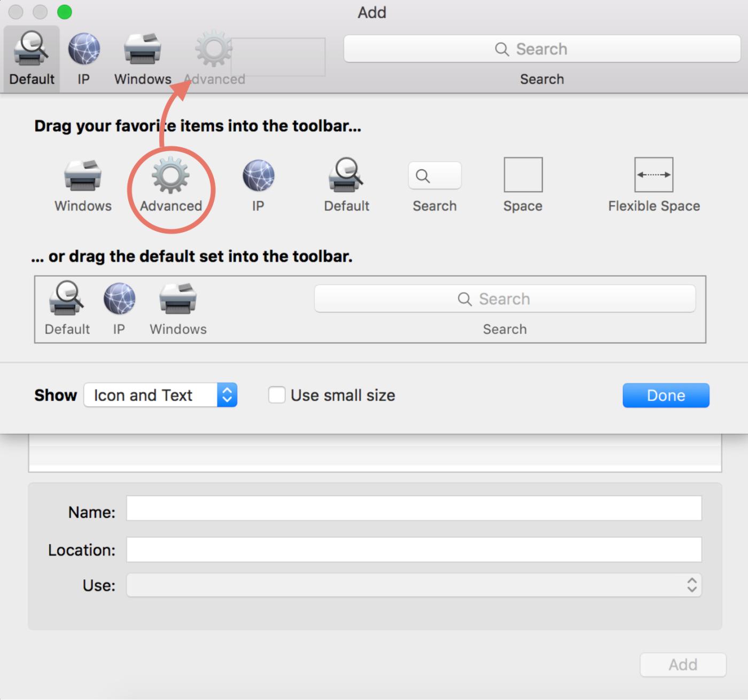Select the Space item in palette
Screen dimensions: 748x700
click(x=523, y=186)
